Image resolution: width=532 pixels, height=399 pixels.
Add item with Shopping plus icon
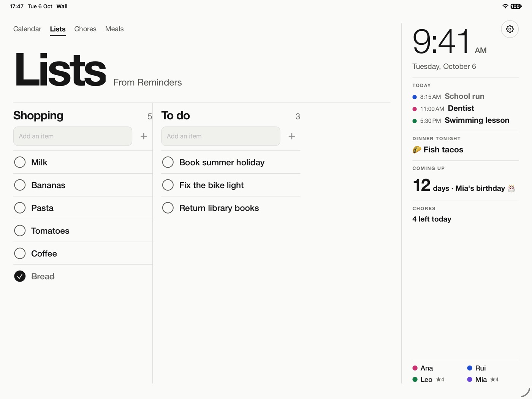(x=144, y=136)
